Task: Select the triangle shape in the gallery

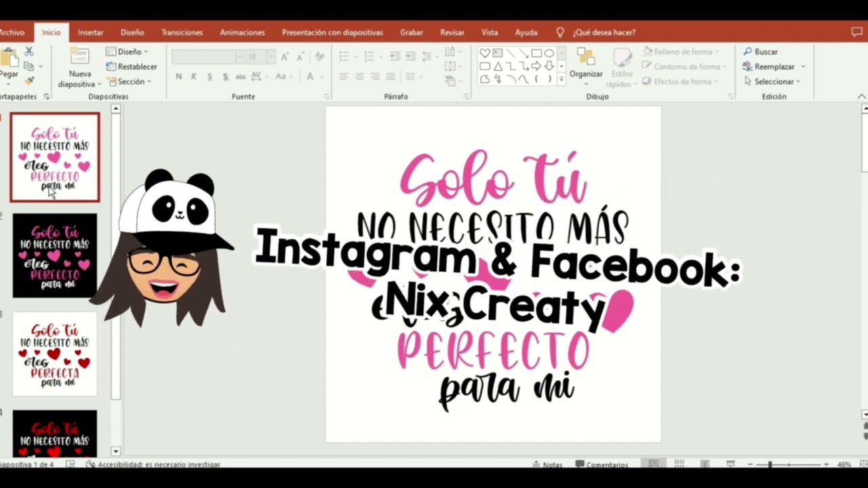Action: [x=498, y=66]
